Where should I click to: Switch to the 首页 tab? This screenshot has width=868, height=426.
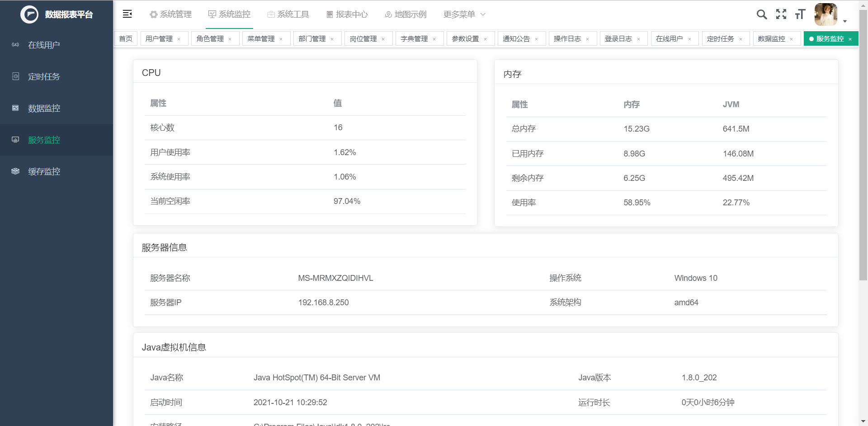126,38
